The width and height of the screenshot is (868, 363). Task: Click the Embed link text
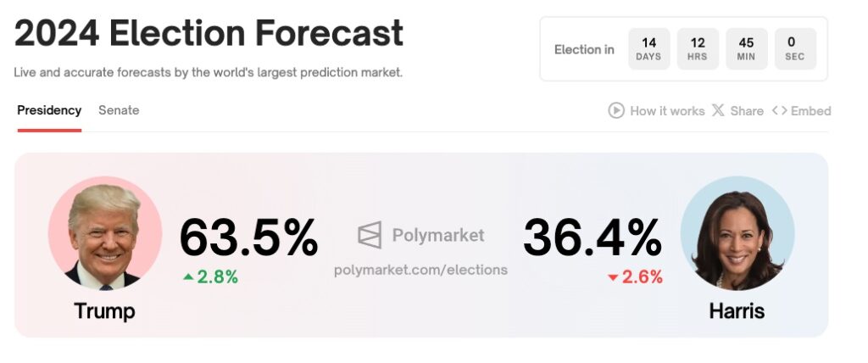pyautogui.click(x=811, y=110)
